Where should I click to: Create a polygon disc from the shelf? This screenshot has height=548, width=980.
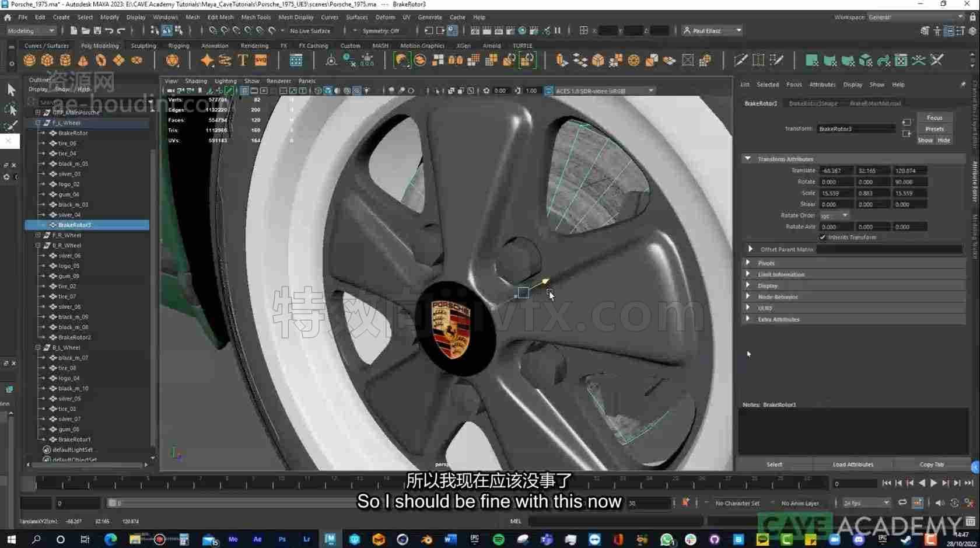(x=136, y=60)
